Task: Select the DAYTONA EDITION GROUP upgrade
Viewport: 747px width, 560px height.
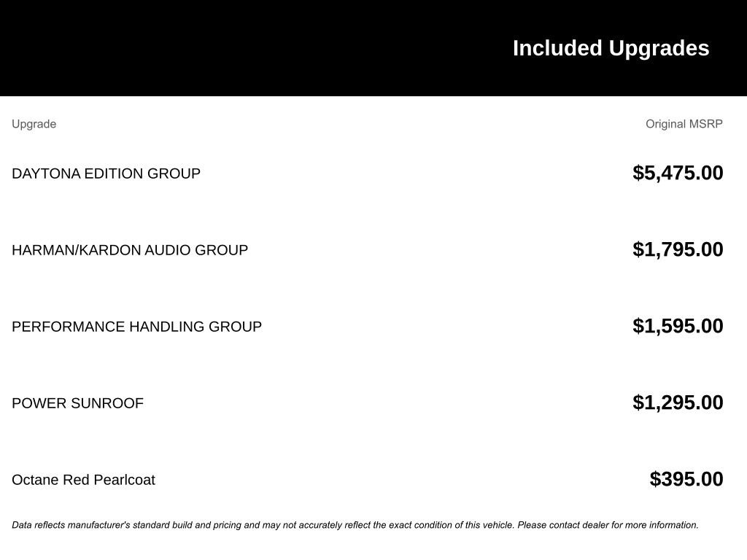Action: (x=106, y=174)
